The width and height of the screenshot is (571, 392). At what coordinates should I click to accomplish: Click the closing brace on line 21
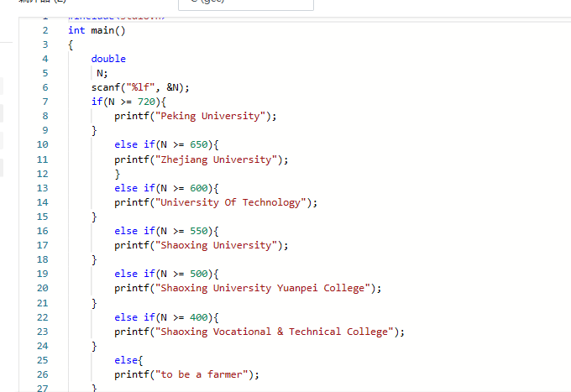click(x=94, y=303)
